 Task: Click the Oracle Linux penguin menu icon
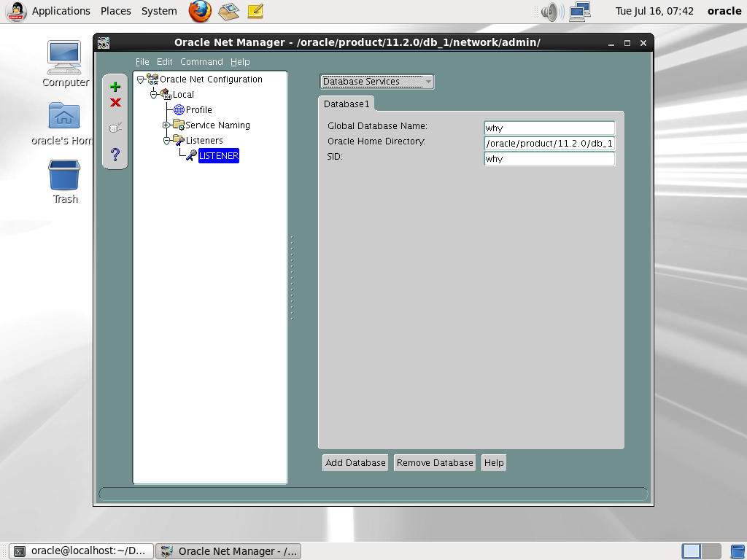16,12
